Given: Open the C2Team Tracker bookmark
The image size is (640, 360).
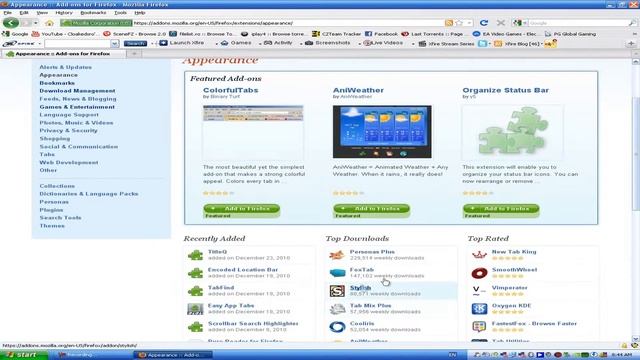Looking at the screenshot, I should [x=337, y=34].
